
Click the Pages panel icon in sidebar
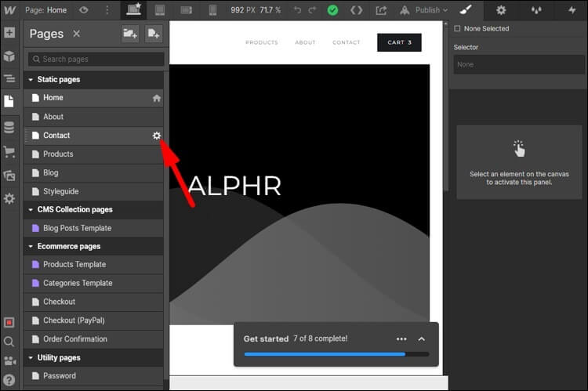tap(9, 101)
